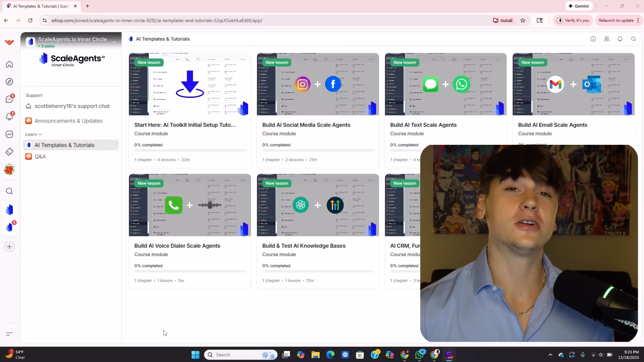Screen dimensions: 644x362
Task: Show hidden system tray icons
Action: click(x=550, y=355)
